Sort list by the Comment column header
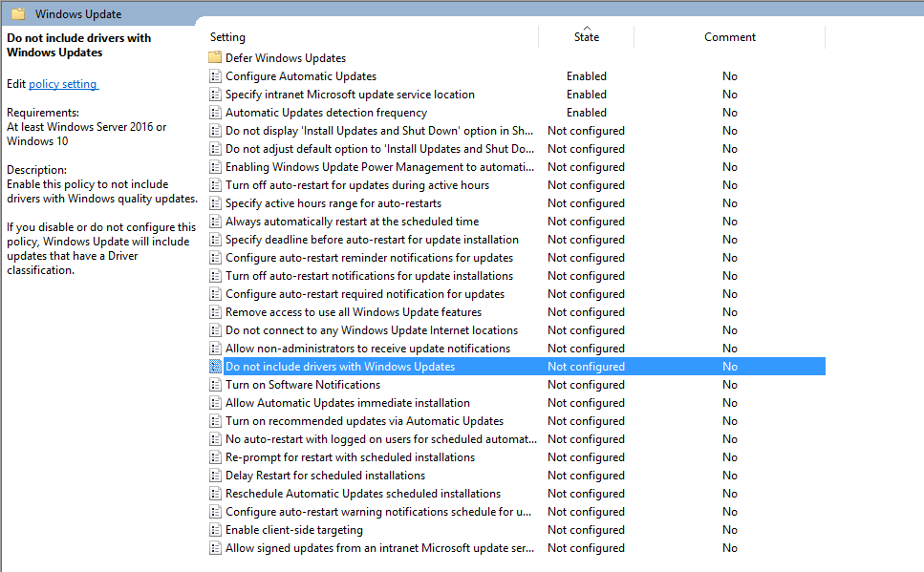The image size is (924, 572). click(x=729, y=36)
